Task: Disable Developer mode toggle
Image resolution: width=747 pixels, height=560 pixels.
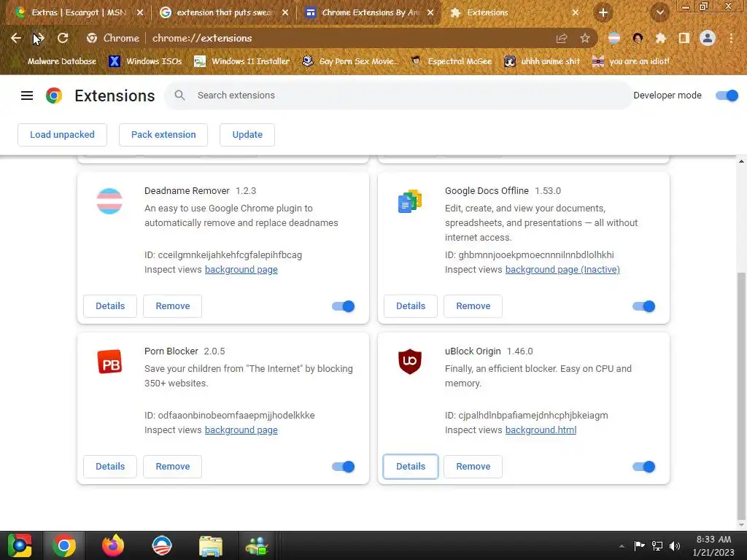Action: [x=727, y=96]
